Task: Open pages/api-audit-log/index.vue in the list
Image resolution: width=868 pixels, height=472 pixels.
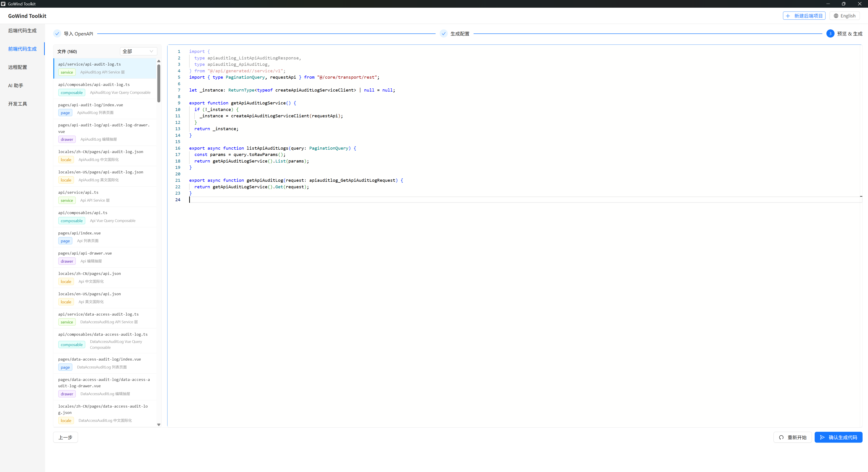Action: [105, 109]
